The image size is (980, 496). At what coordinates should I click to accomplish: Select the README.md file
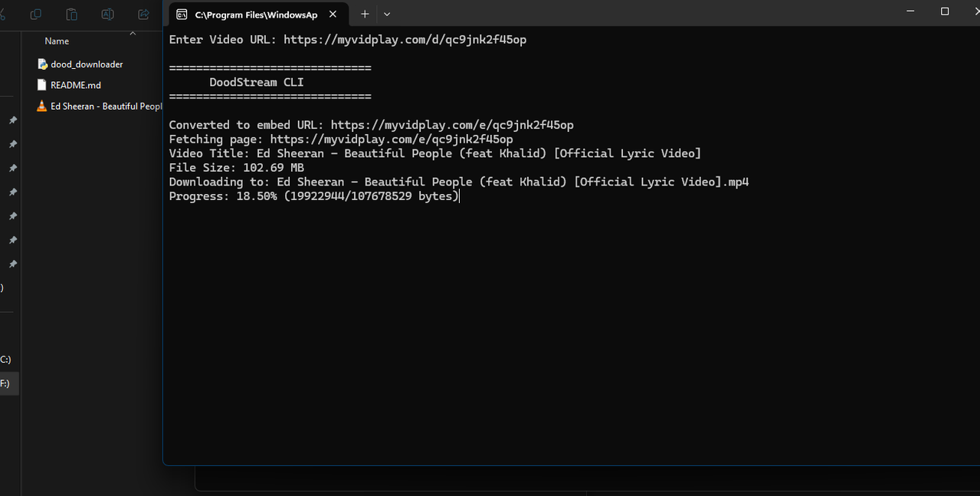[x=76, y=85]
